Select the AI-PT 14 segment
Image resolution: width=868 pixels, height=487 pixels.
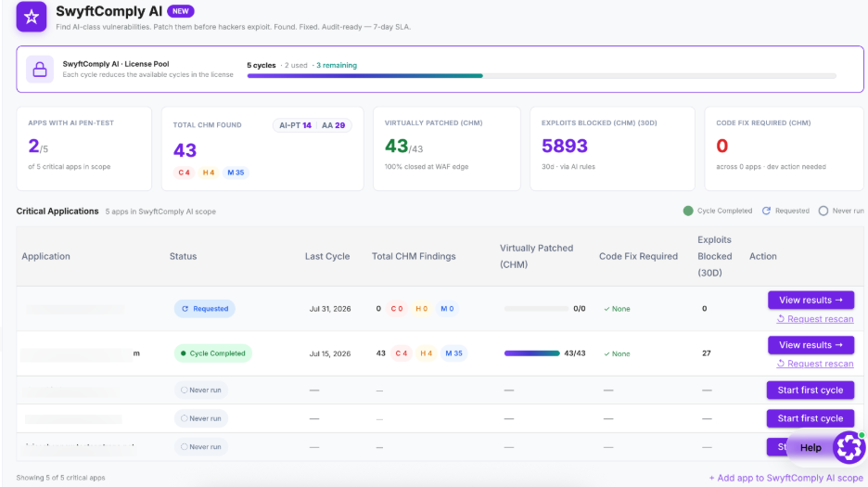295,125
